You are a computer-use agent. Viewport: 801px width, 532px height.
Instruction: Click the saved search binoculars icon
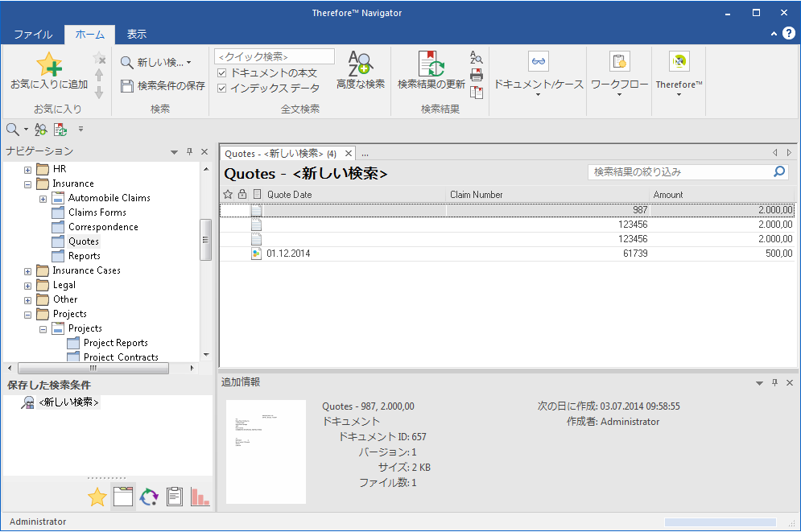tap(27, 402)
